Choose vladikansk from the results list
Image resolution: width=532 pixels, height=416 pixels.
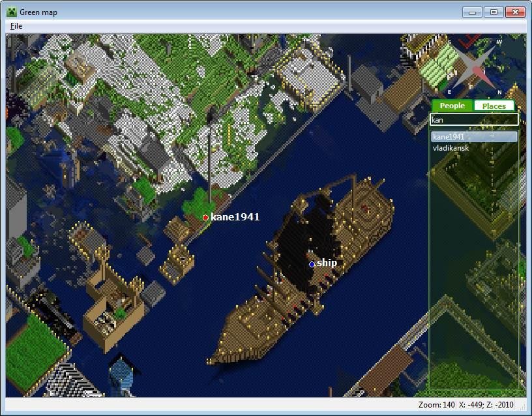[474, 148]
